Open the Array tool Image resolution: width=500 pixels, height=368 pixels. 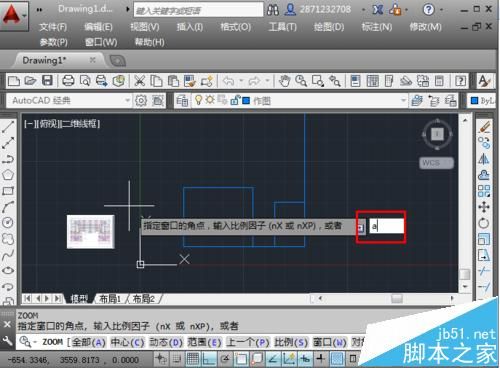tap(484, 191)
